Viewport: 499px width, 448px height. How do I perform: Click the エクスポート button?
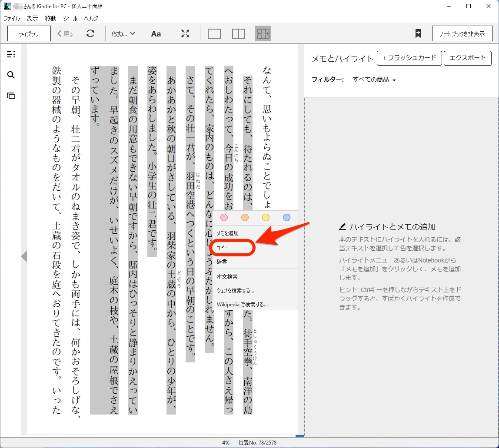point(468,58)
